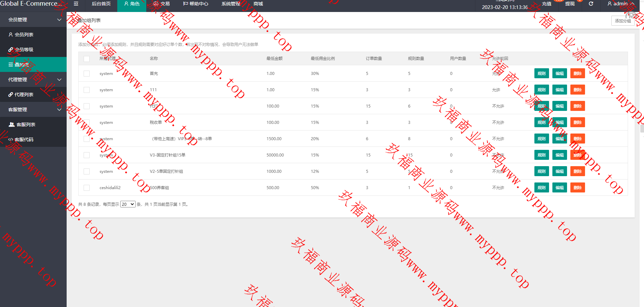The height and width of the screenshot is (307, 644).
Task: Click 删除 for the V2-5单固定打针组 row
Action: click(577, 171)
